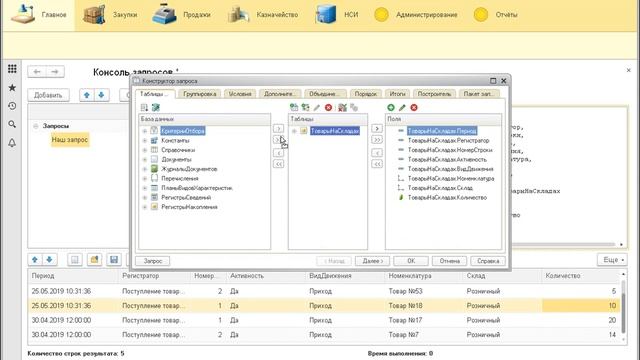The width and height of the screenshot is (640, 360).
Task: Click the blank sheet icon below query list
Action: [x=75, y=260]
